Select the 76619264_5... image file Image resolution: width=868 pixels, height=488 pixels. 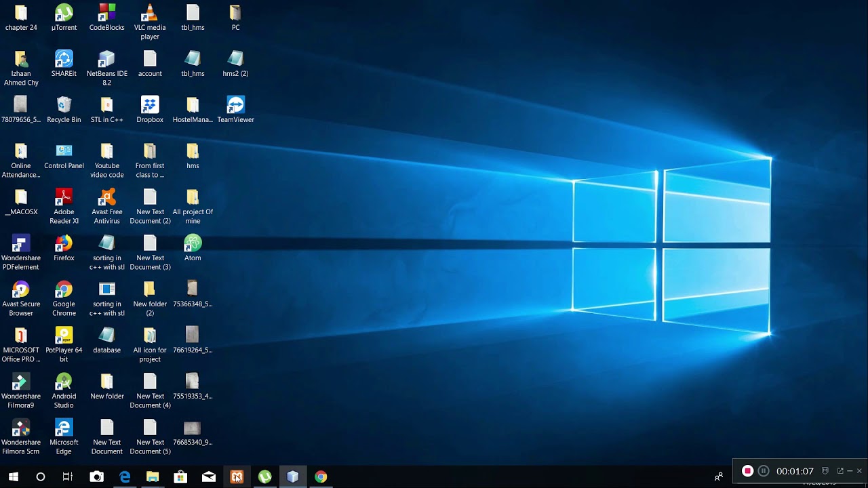coord(193,340)
